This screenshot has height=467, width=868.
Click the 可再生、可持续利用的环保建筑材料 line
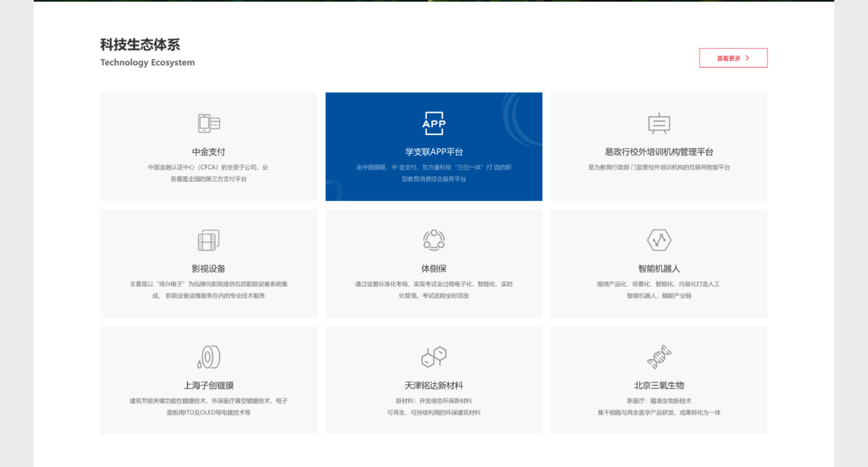tap(434, 413)
